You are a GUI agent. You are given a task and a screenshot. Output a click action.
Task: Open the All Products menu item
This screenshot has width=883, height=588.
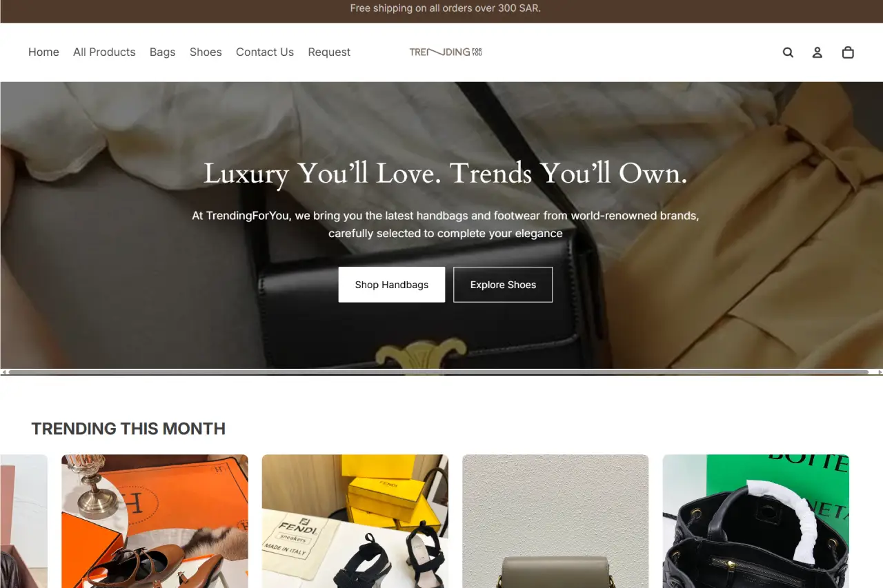tap(104, 52)
